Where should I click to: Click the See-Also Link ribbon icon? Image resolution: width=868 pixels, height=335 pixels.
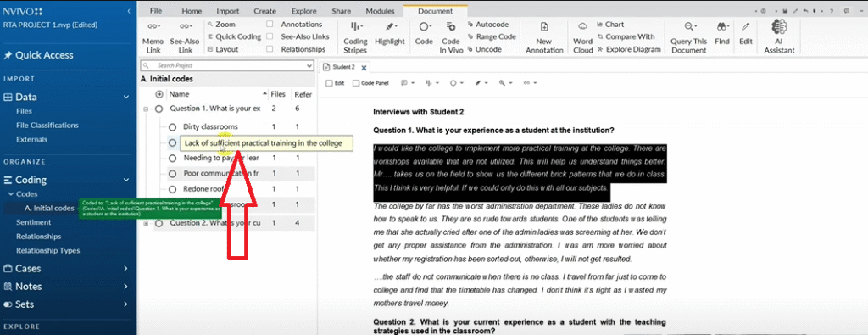pos(185,26)
